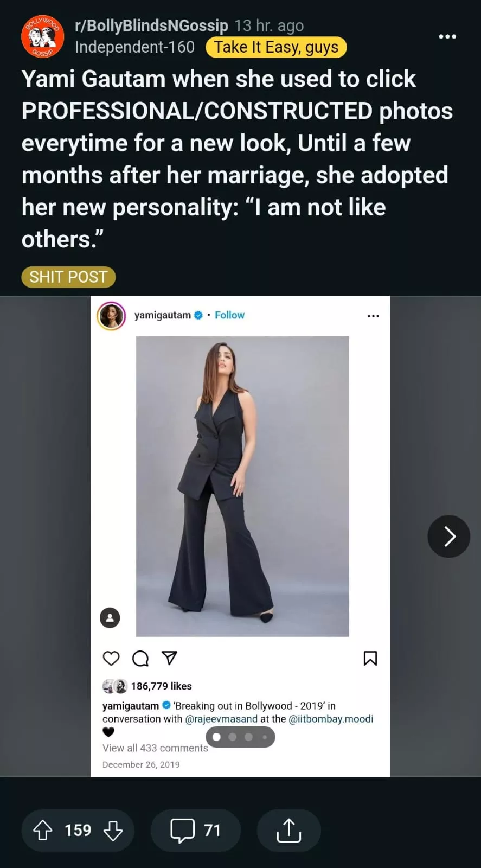Viewport: 481px width, 868px height.
Task: Click Follow next to yamigautam
Action: 229,315
